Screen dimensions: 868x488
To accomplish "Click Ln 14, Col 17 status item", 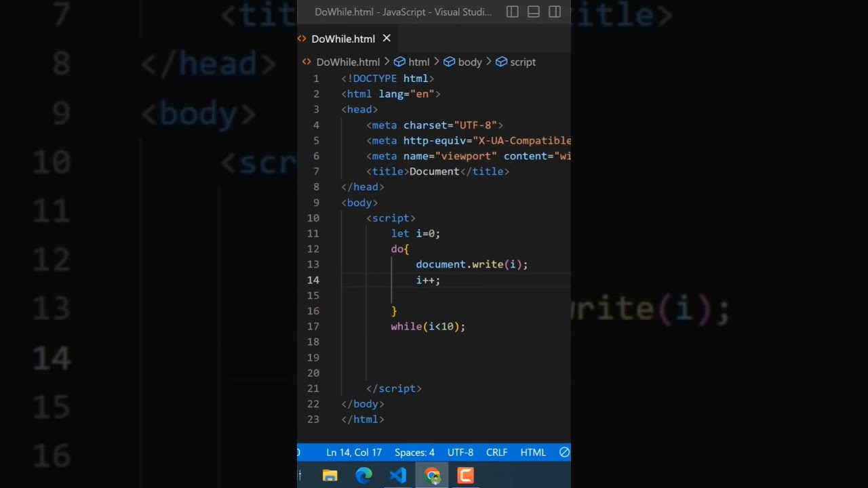I will pos(354,452).
